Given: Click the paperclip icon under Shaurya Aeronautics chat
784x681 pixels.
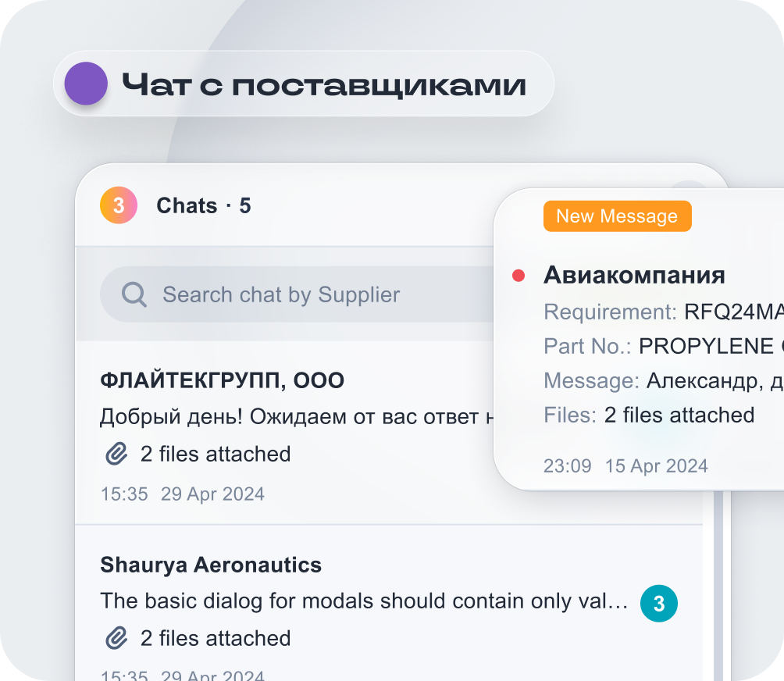Looking at the screenshot, I should pyautogui.click(x=116, y=638).
